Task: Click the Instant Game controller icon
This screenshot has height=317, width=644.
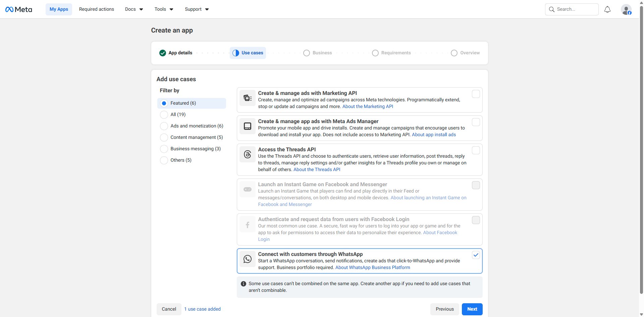Action: click(248, 189)
